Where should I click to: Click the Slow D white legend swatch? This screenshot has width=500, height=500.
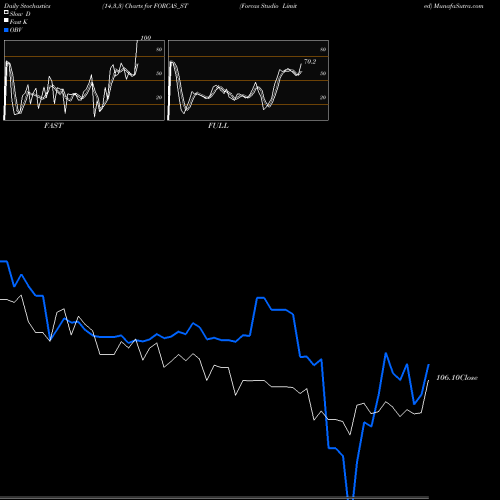pos(6,13)
